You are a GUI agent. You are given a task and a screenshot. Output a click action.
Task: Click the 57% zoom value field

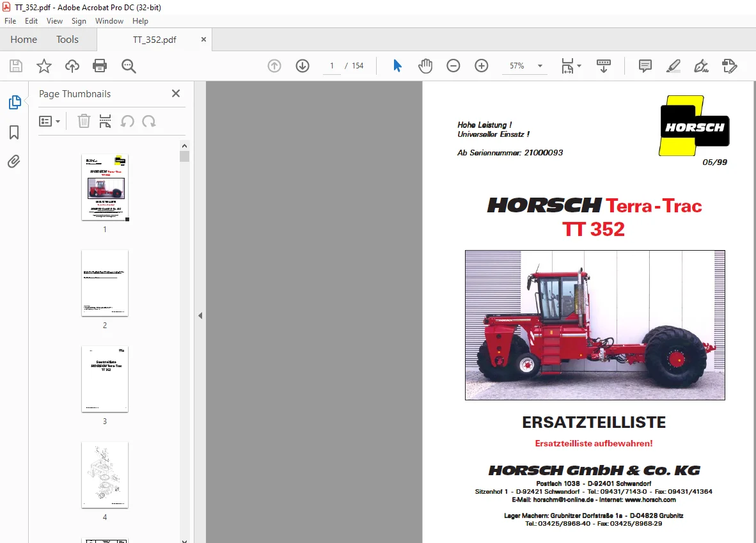tap(517, 66)
